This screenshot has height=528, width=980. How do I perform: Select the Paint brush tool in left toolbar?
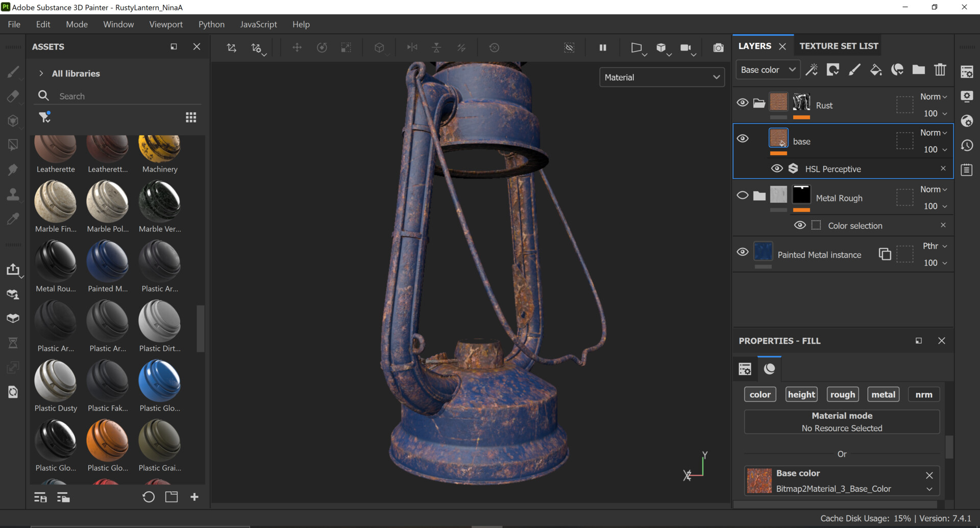[14, 73]
